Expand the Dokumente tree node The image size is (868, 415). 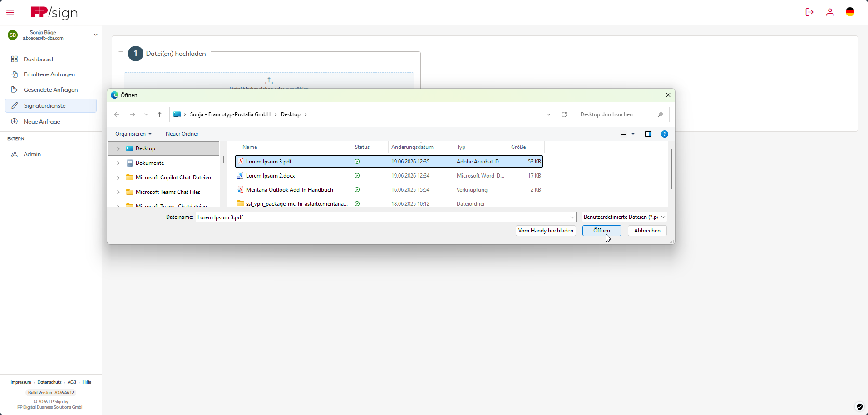click(118, 163)
